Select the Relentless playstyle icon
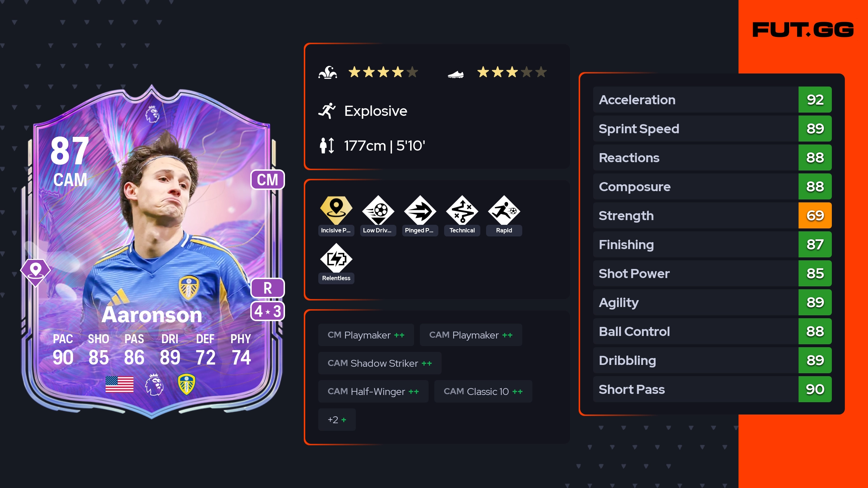 pyautogui.click(x=336, y=258)
